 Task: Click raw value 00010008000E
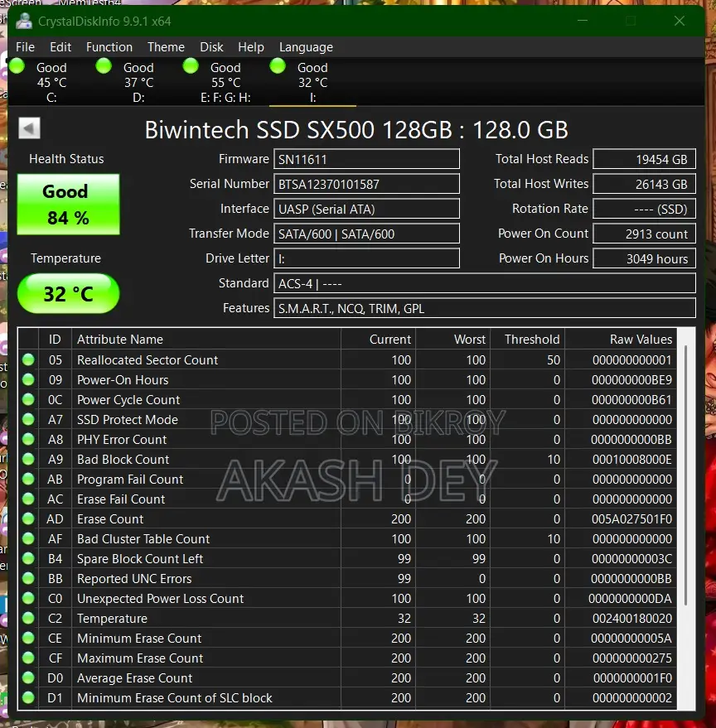(632, 459)
